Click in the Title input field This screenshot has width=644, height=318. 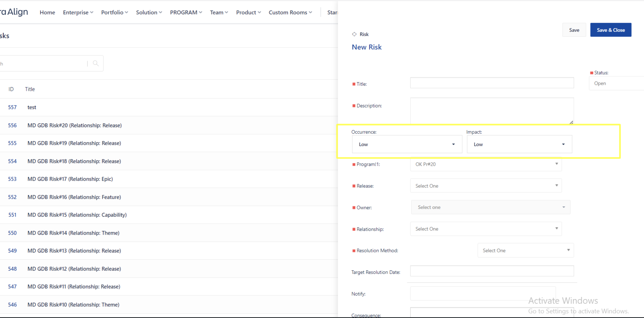point(492,83)
